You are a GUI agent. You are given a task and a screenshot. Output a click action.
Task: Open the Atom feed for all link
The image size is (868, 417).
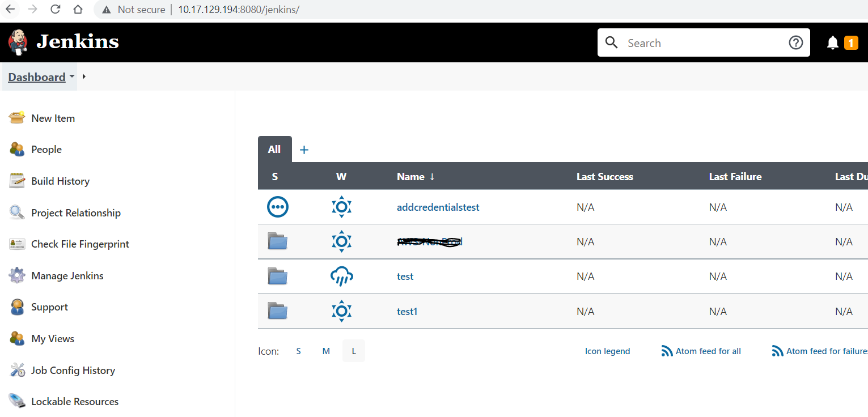click(708, 351)
